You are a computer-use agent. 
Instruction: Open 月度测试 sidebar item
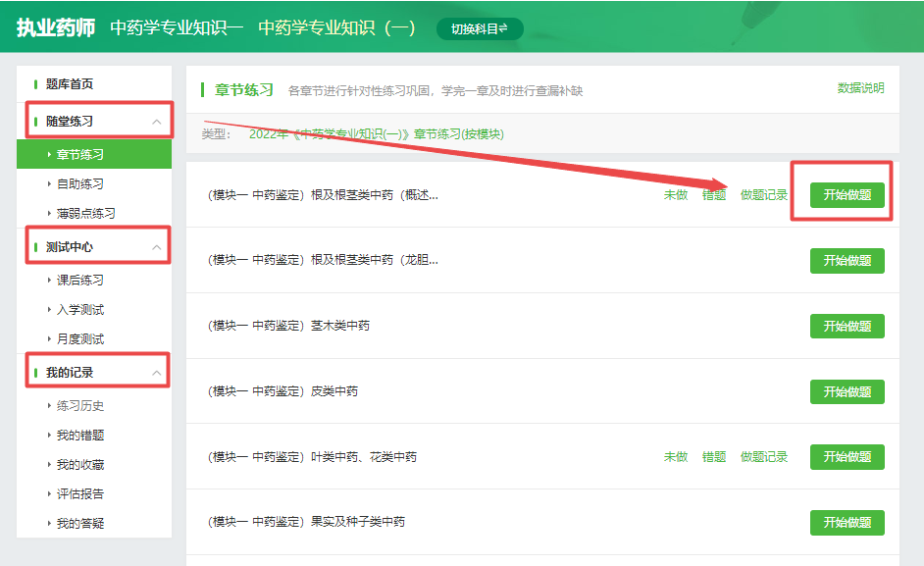[79, 339]
